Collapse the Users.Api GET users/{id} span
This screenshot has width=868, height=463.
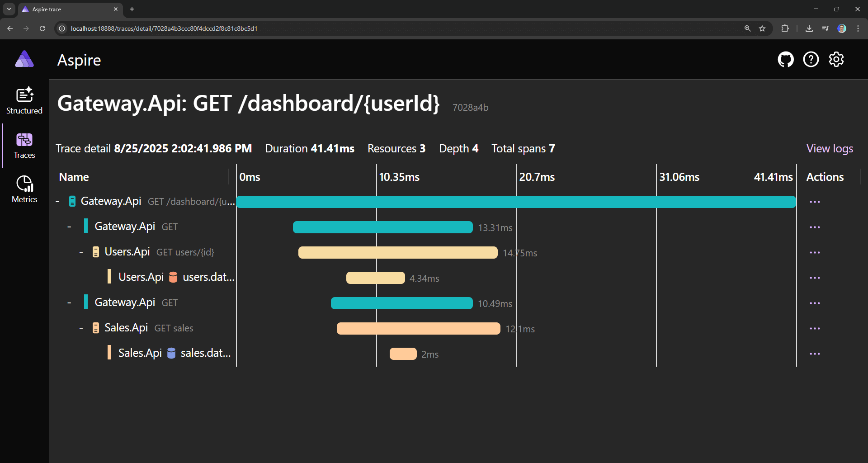point(81,252)
